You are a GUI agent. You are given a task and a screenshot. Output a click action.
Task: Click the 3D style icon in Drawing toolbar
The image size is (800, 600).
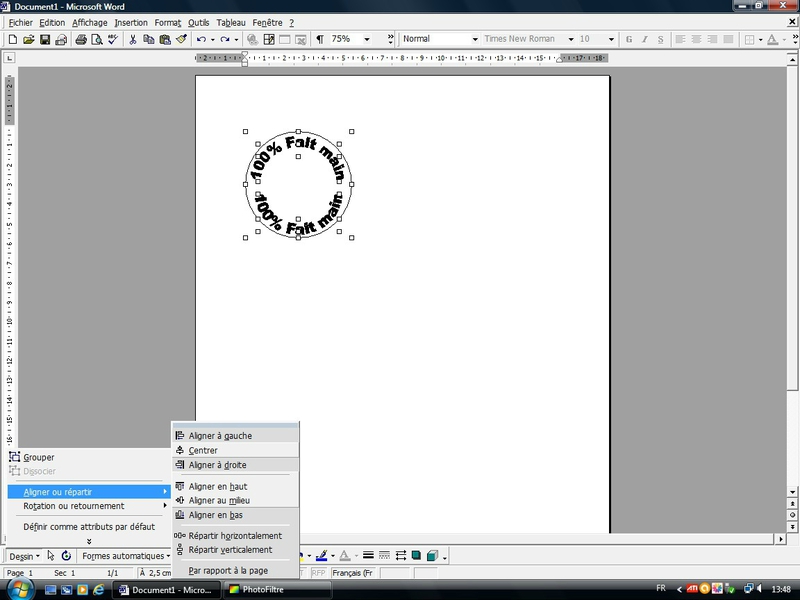click(x=431, y=556)
